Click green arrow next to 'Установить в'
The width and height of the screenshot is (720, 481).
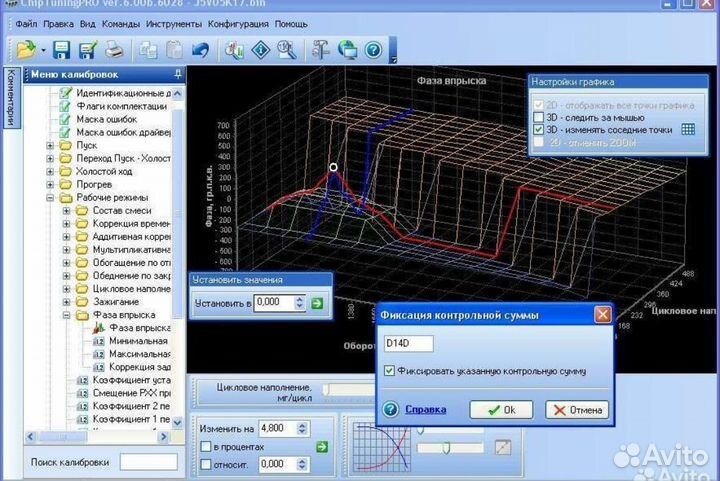coord(316,301)
